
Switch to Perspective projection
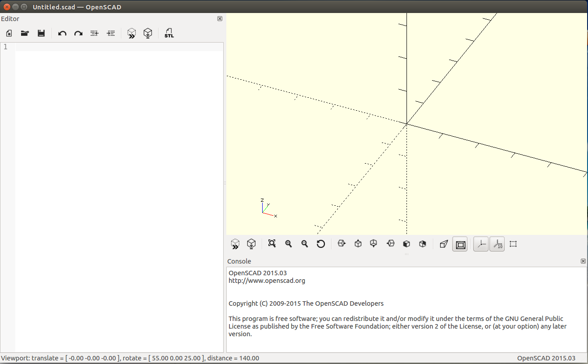pyautogui.click(x=444, y=244)
